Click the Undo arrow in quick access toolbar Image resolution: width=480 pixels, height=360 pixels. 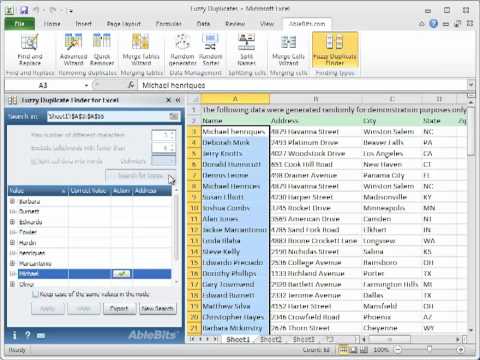point(37,10)
